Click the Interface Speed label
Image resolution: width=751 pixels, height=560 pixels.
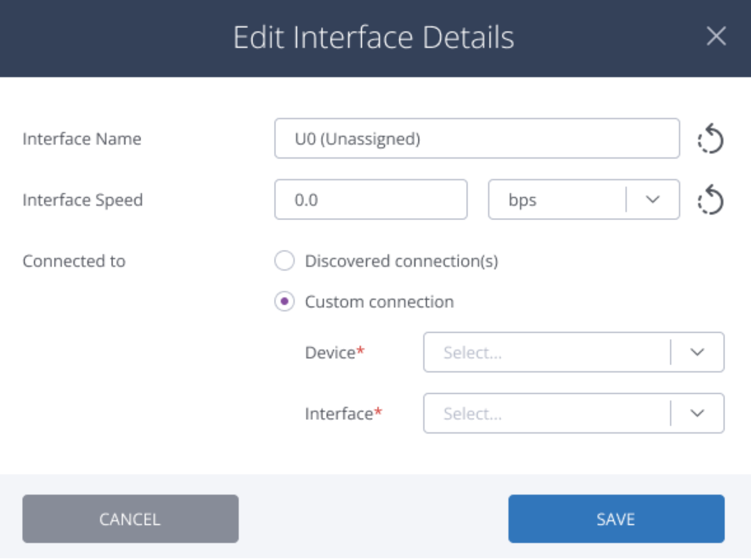point(83,200)
